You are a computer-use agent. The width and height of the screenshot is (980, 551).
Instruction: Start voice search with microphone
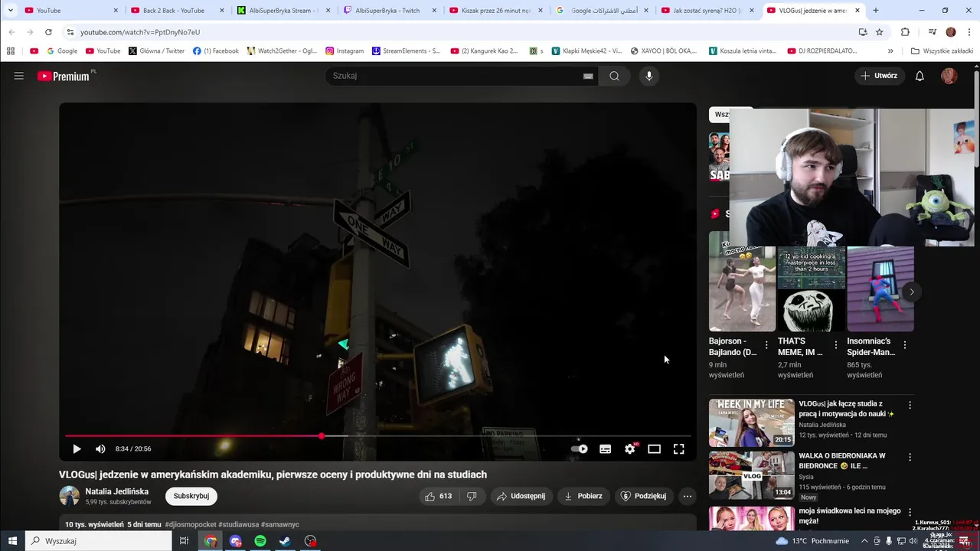pyautogui.click(x=649, y=76)
